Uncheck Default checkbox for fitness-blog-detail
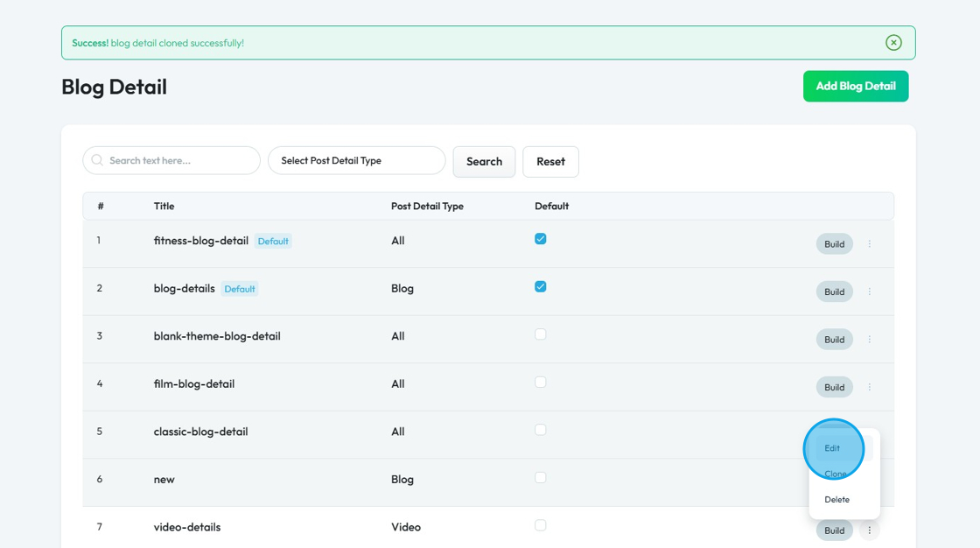The height and width of the screenshot is (548, 980). [x=541, y=239]
